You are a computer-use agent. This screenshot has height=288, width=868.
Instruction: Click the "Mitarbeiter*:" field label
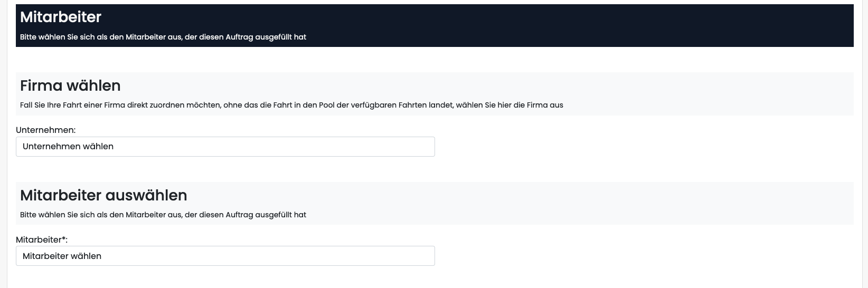click(x=40, y=239)
